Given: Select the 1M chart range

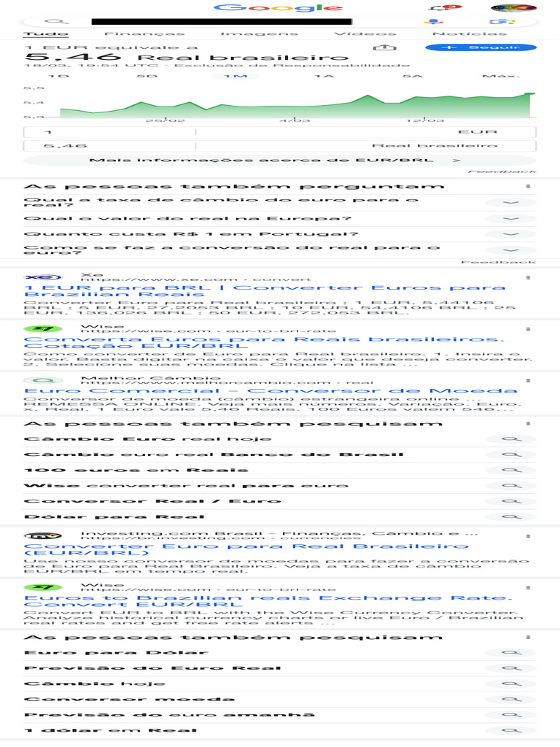Looking at the screenshot, I should (x=236, y=76).
